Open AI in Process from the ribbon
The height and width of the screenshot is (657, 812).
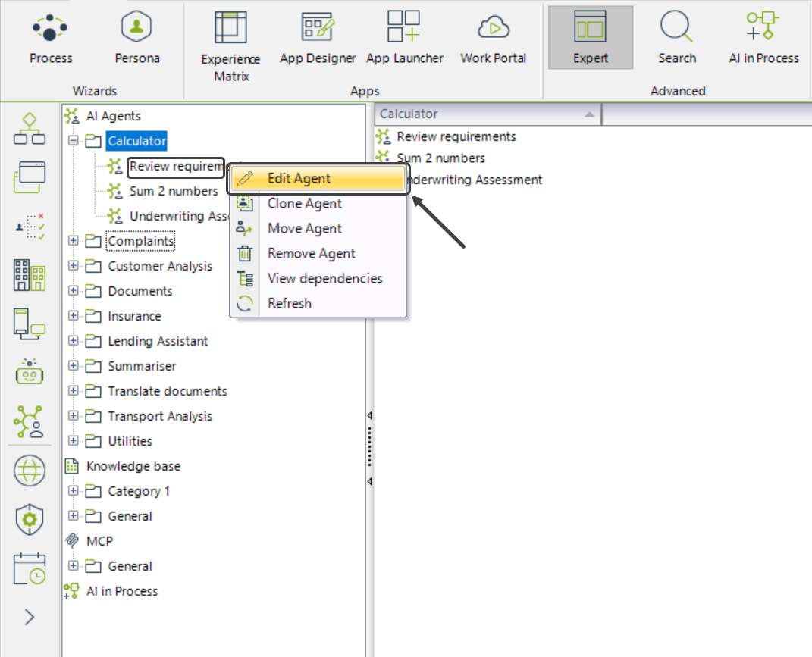coord(763,38)
